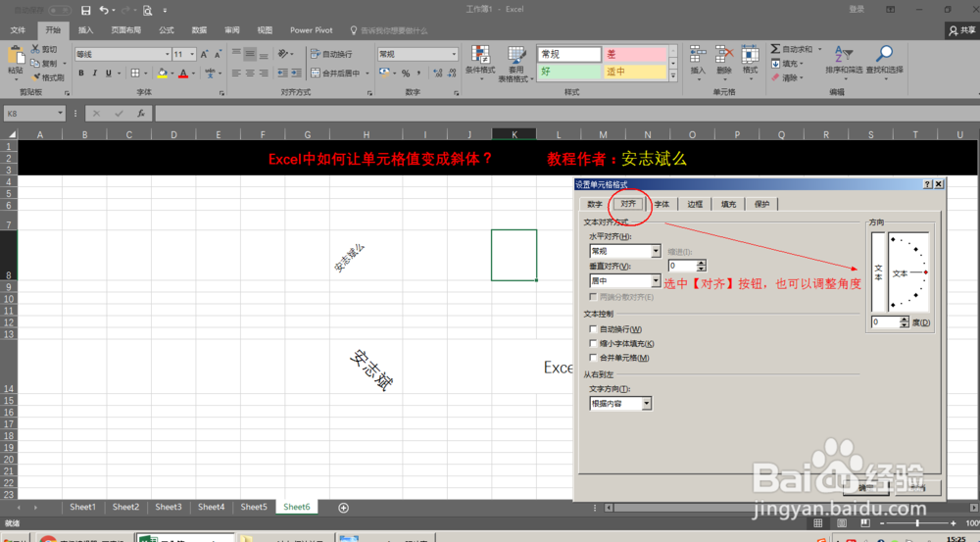Apply comma style number format
The image size is (980, 542).
[418, 74]
